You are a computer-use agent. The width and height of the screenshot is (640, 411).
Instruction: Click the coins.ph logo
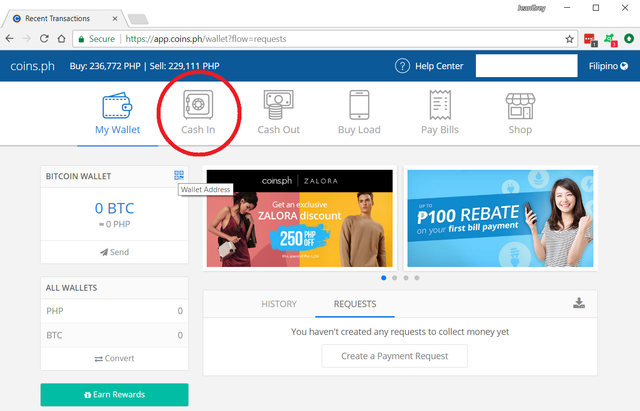32,66
